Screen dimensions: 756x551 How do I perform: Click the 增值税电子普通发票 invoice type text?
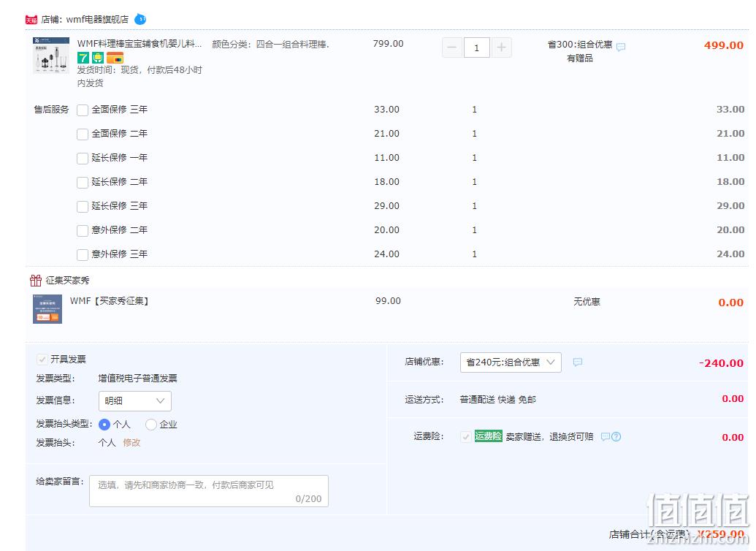(x=137, y=379)
